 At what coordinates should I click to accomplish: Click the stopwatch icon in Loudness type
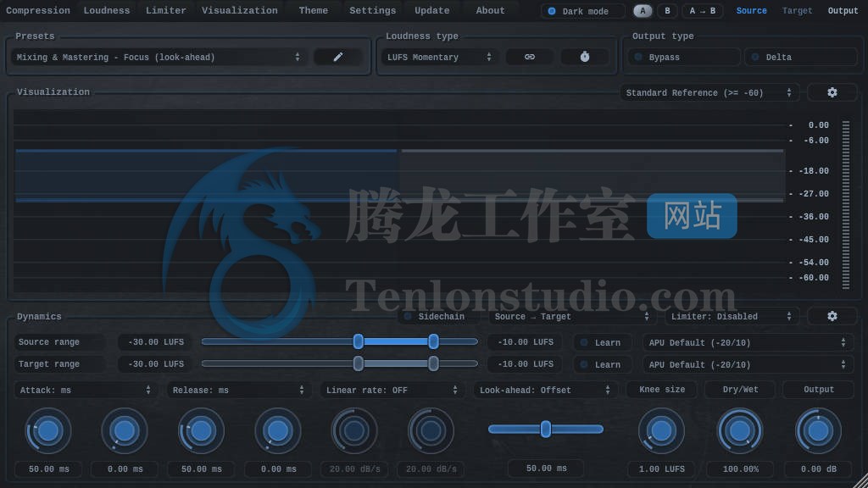pos(585,57)
